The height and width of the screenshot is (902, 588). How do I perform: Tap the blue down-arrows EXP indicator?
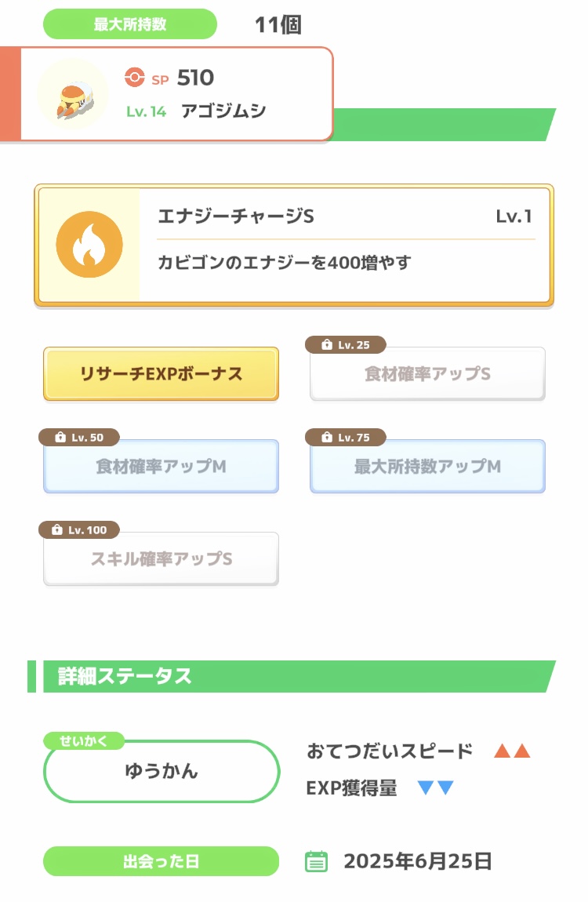coord(436,788)
